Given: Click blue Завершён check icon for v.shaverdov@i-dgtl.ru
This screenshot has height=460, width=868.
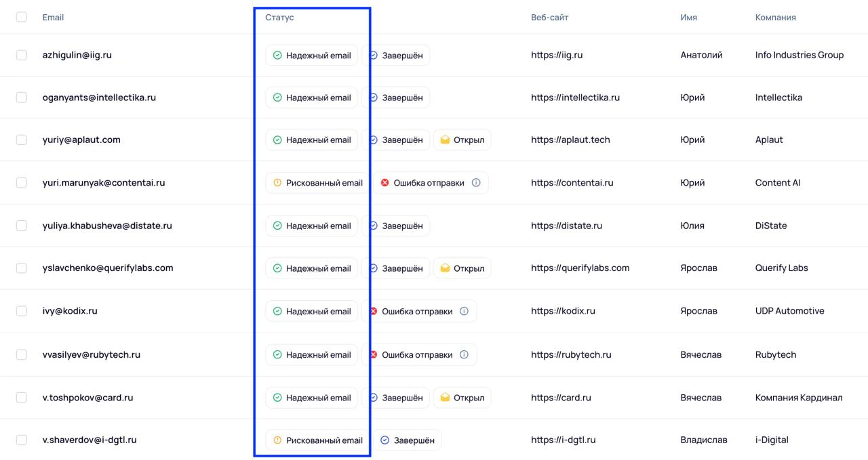Looking at the screenshot, I should [384, 440].
